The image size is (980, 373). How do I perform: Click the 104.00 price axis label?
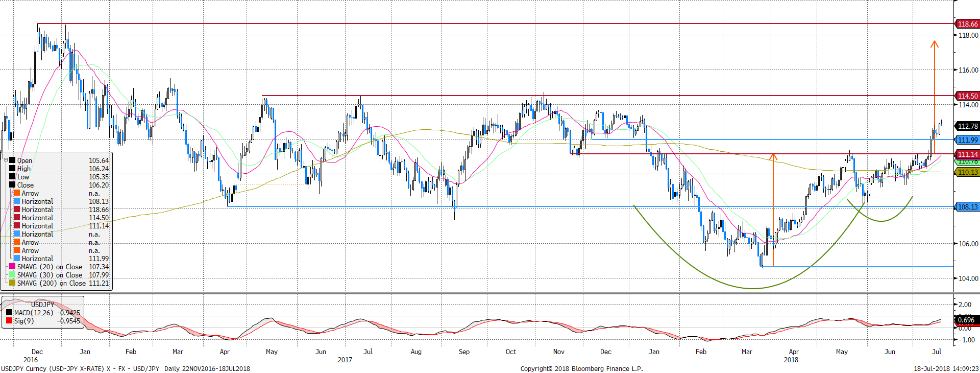click(968, 278)
